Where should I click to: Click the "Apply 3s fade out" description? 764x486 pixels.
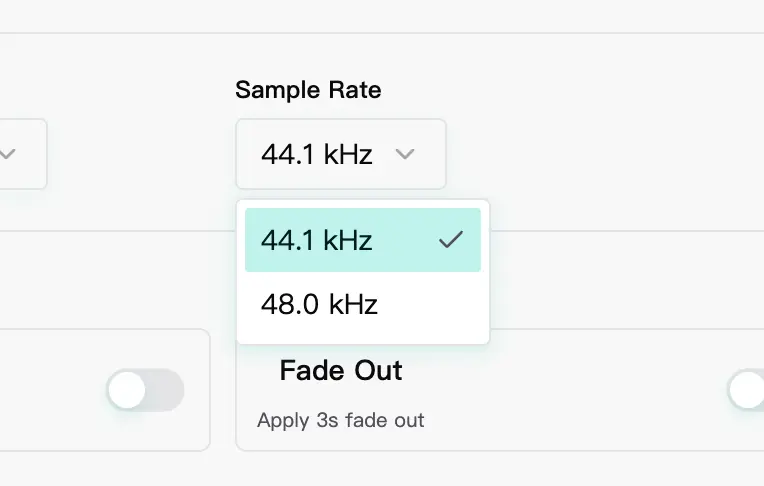340,420
